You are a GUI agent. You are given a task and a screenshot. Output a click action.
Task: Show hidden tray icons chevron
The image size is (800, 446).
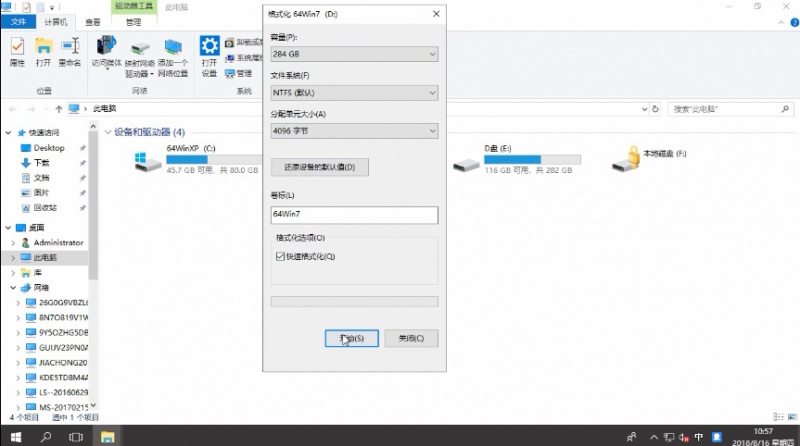(x=654, y=437)
